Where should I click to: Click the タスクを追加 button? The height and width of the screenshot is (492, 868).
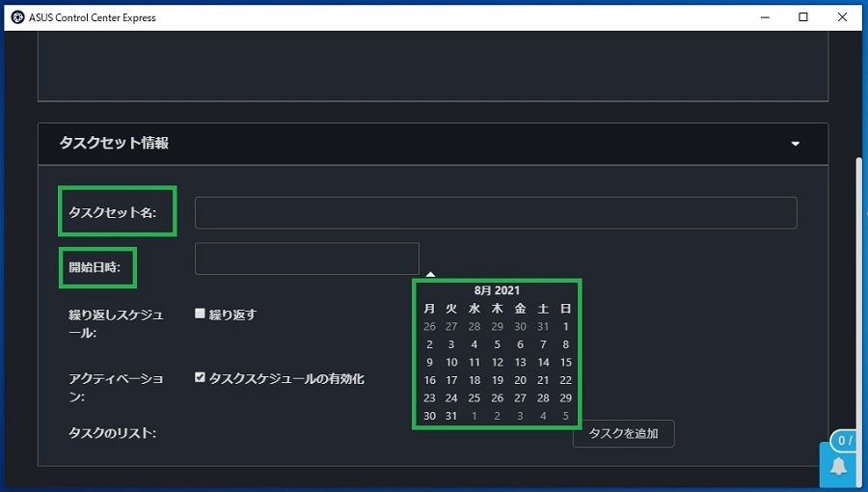tap(623, 433)
